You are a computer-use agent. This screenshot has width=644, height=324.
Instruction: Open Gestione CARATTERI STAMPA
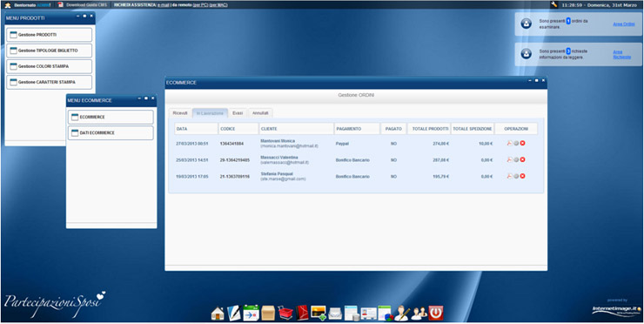[50, 82]
